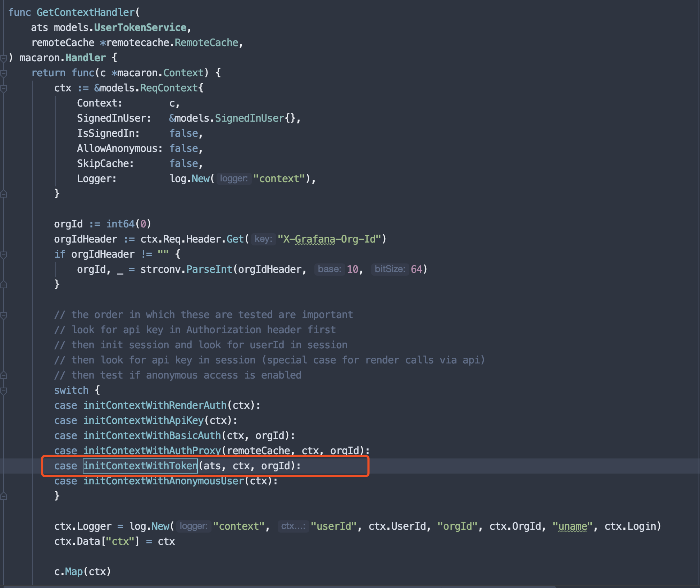Click "X-Grafana-Org-Id" header string
This screenshot has width=700, height=588.
(x=329, y=239)
